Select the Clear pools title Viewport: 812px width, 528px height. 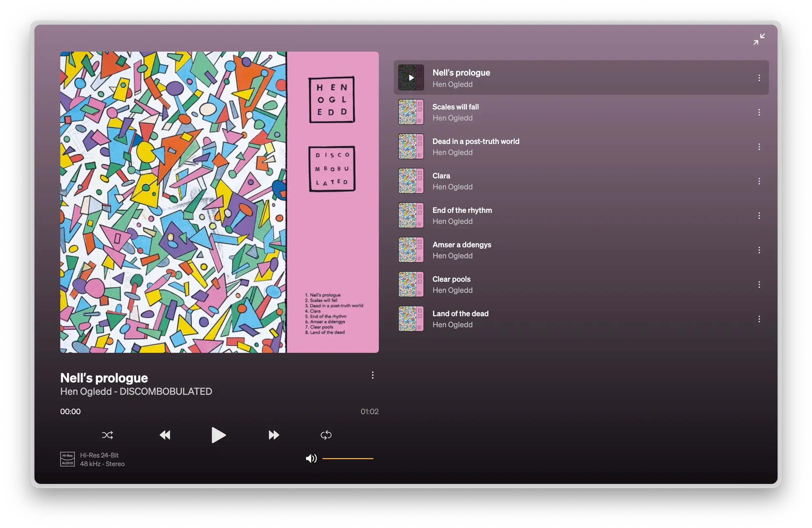pos(451,279)
